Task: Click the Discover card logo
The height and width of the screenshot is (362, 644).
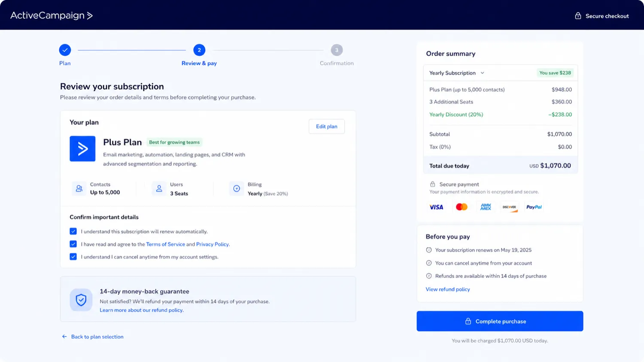Action: [x=510, y=207]
